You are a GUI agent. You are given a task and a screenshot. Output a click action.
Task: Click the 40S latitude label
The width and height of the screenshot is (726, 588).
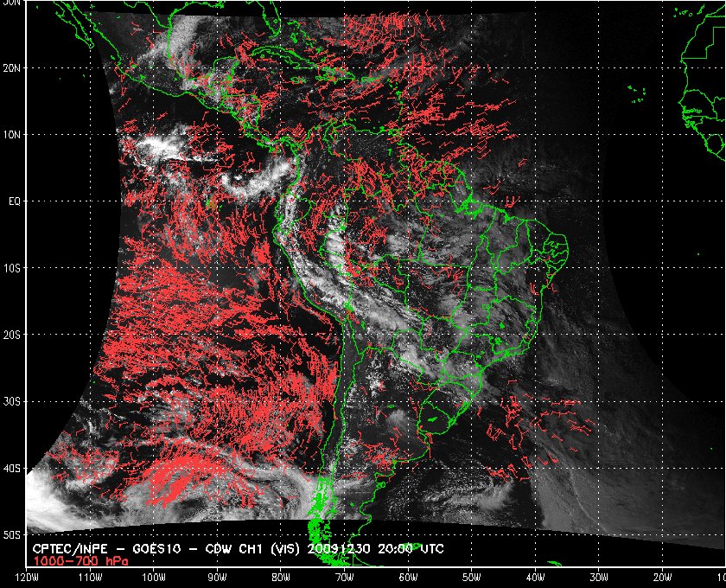(11, 468)
